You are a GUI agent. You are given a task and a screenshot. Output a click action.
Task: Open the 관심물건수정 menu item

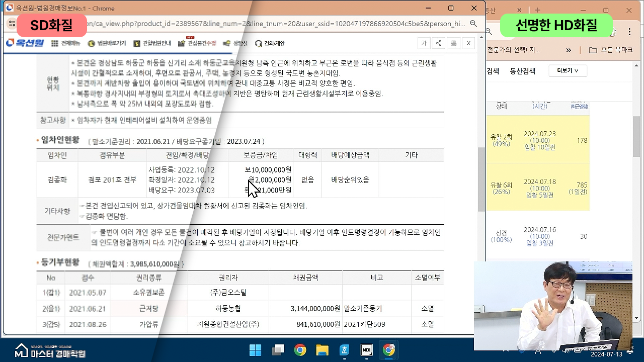click(197, 44)
